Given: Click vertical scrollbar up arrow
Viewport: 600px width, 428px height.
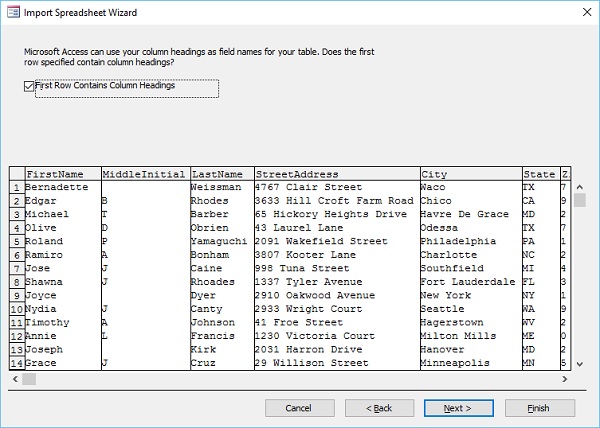Looking at the screenshot, I should tap(580, 187).
